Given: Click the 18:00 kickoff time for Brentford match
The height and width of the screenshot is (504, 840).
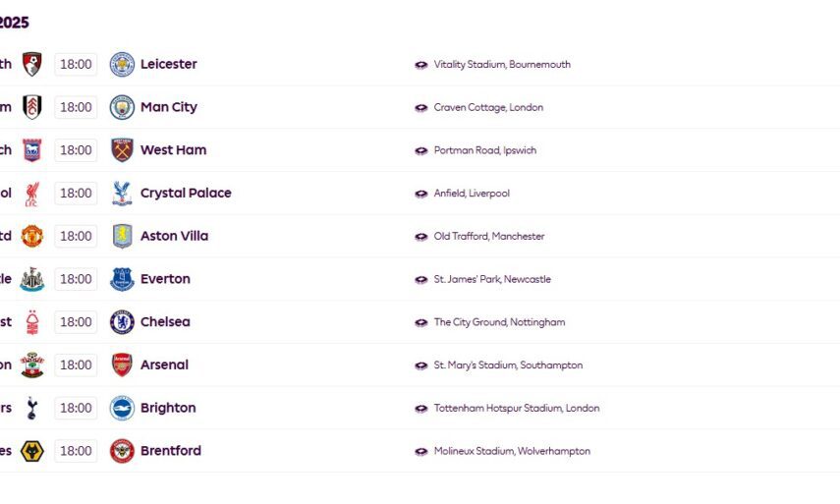Looking at the screenshot, I should point(76,451).
